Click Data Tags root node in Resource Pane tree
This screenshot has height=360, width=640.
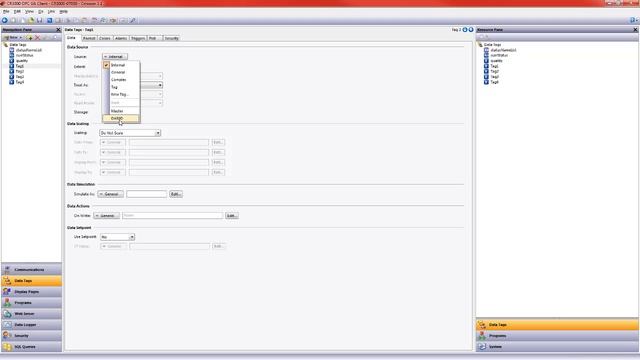(x=492, y=45)
